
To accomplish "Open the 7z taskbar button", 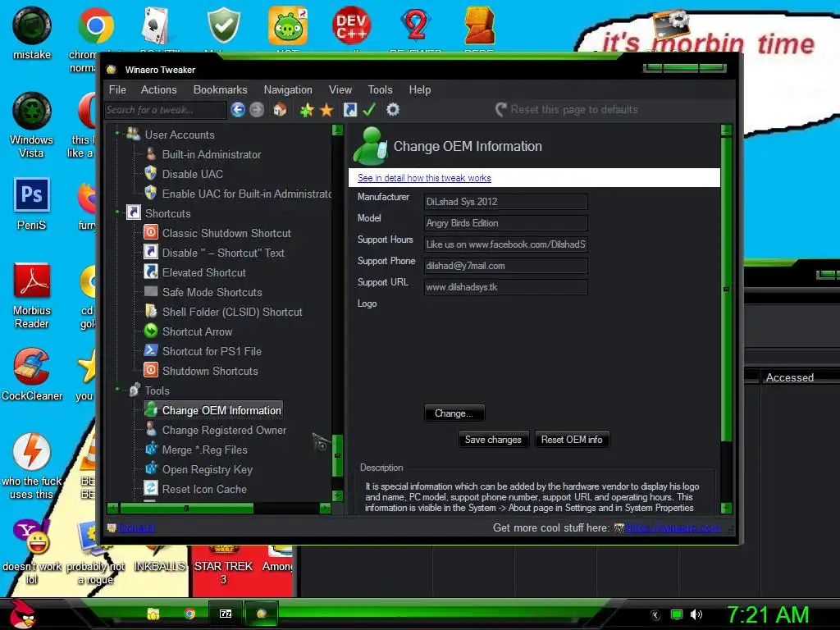I will click(226, 614).
